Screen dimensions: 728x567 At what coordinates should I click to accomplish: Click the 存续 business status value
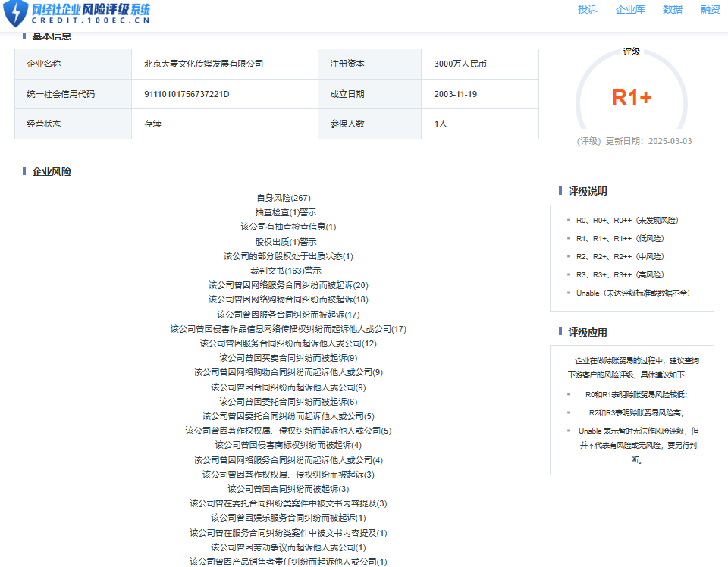(152, 124)
